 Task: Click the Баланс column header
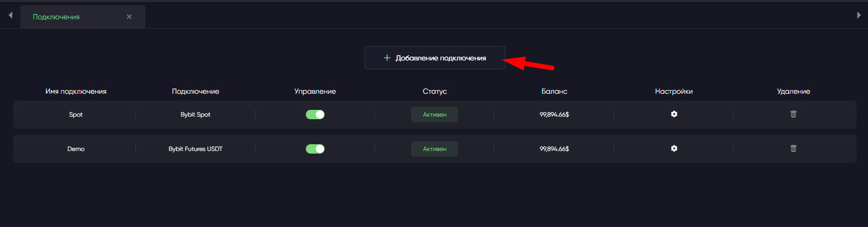[x=554, y=91]
